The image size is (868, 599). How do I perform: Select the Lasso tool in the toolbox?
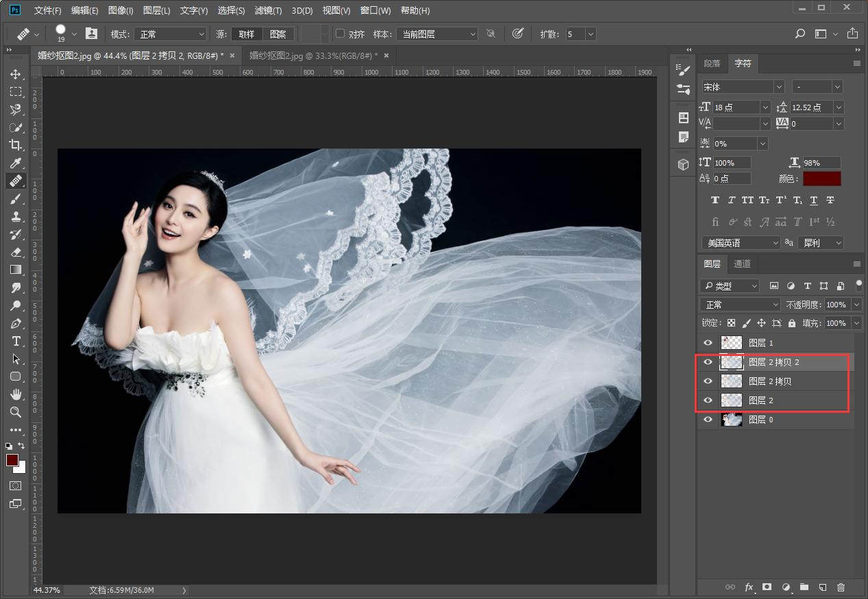(x=15, y=110)
